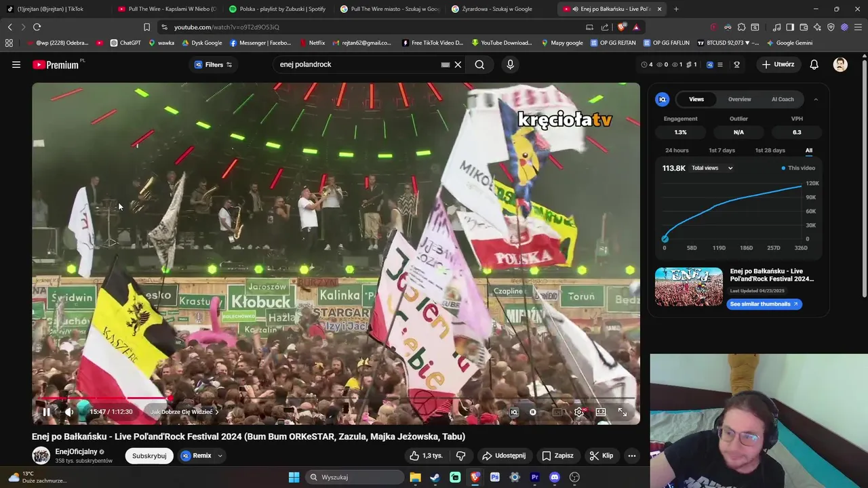This screenshot has width=868, height=488.
Task: Switch to the 'Pull The Wire - Kapslami W Niebo' tab
Action: [x=167, y=9]
